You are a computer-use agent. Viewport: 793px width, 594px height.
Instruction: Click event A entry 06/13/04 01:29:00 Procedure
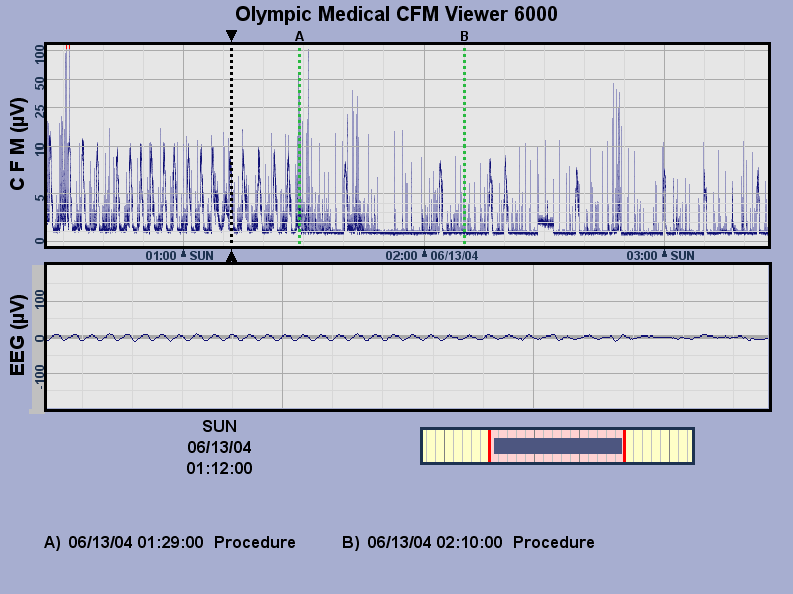170,542
